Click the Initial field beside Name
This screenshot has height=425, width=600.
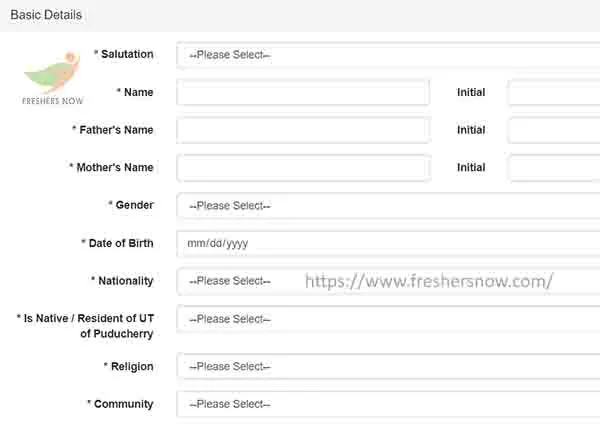(x=554, y=92)
